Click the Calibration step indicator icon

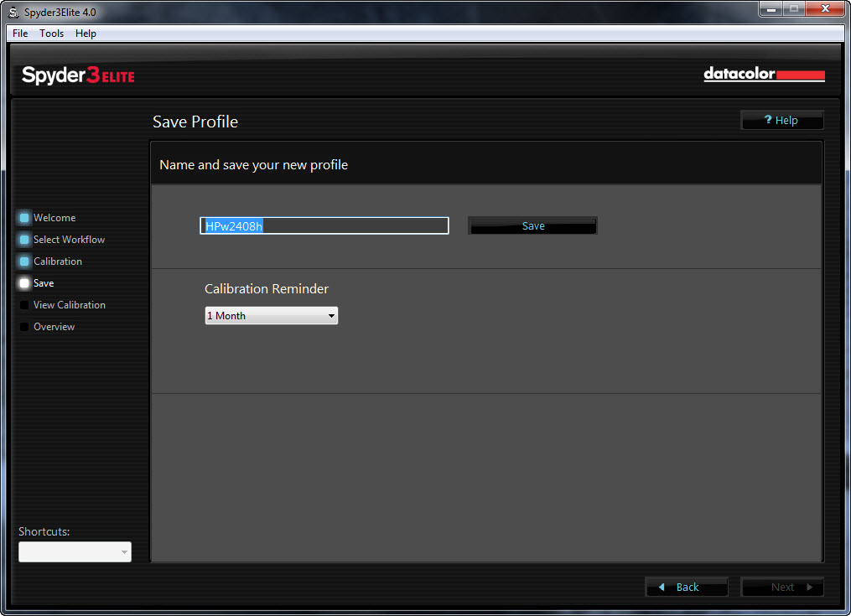[24, 261]
